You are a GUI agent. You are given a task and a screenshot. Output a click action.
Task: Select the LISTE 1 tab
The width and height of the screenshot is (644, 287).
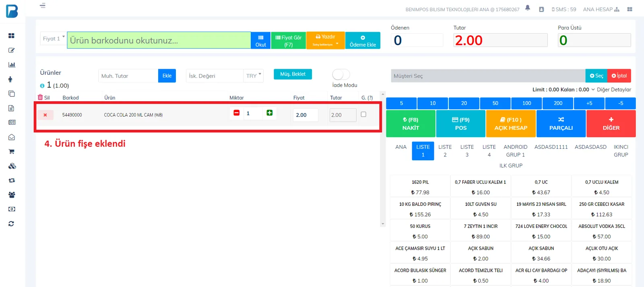click(423, 151)
